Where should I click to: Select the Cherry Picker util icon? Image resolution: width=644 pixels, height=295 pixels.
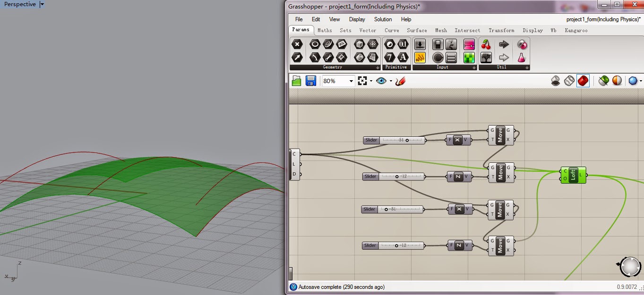(486, 44)
